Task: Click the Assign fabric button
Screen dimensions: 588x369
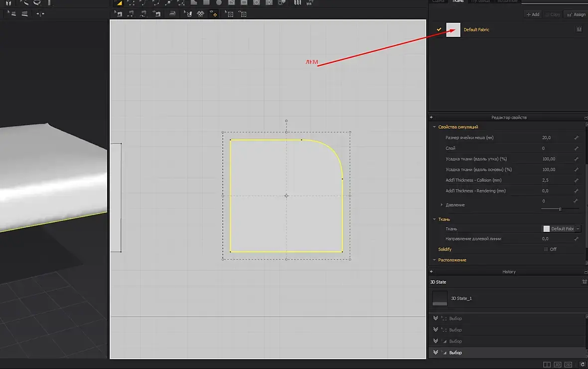Action: click(577, 14)
